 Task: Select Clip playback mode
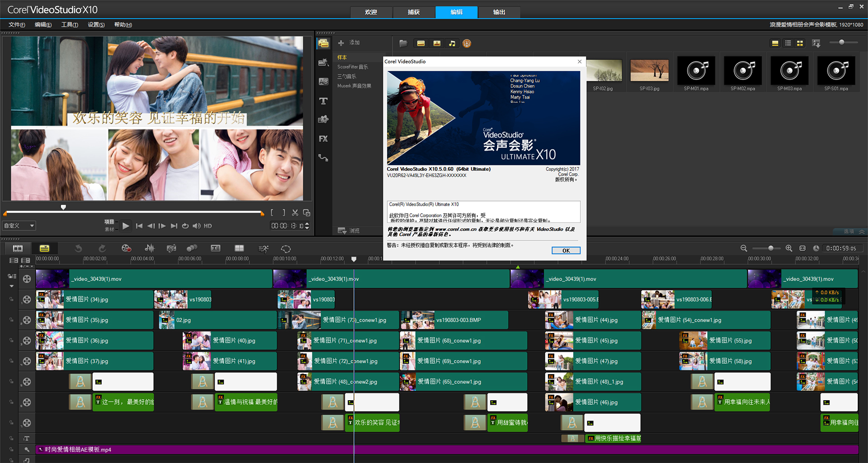(x=109, y=229)
